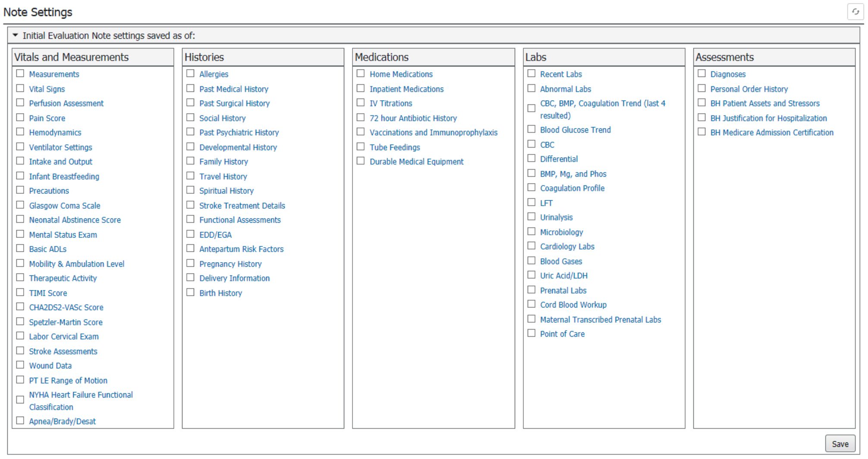This screenshot has width=868, height=459.
Task: Open the Birth History link
Action: tap(220, 293)
